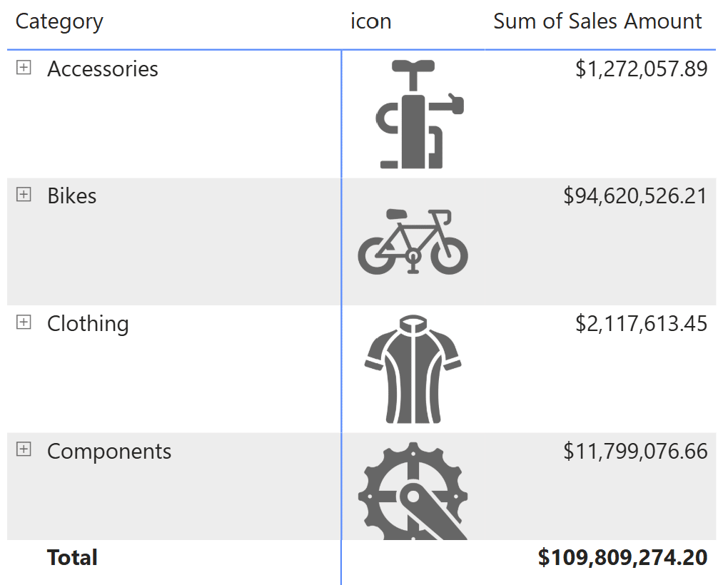Click the $2,117,613.45 Clothing sales value
Viewport: 728px width, 585px height.
point(641,324)
